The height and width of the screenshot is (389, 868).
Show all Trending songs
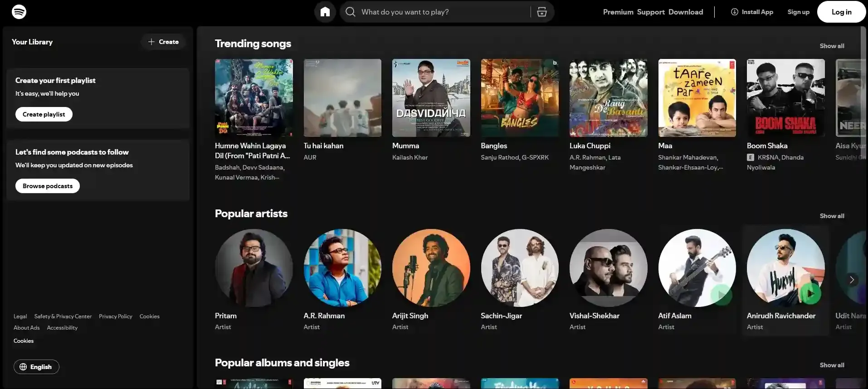(x=832, y=46)
